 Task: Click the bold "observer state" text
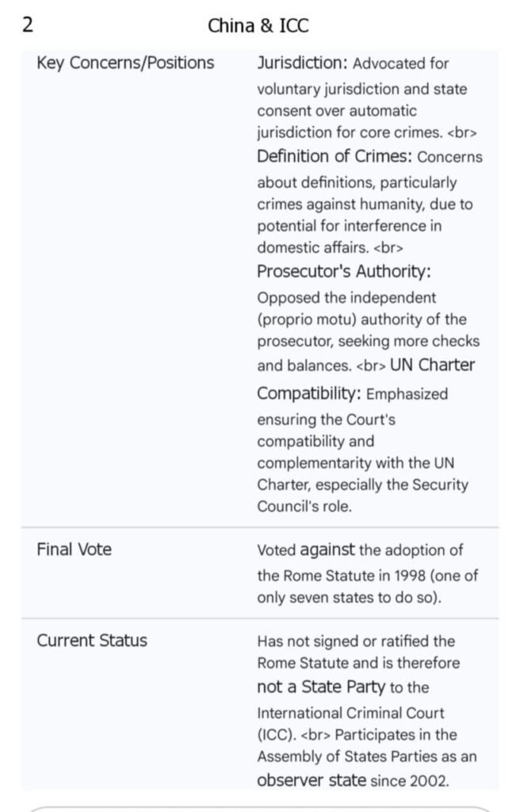pyautogui.click(x=311, y=780)
